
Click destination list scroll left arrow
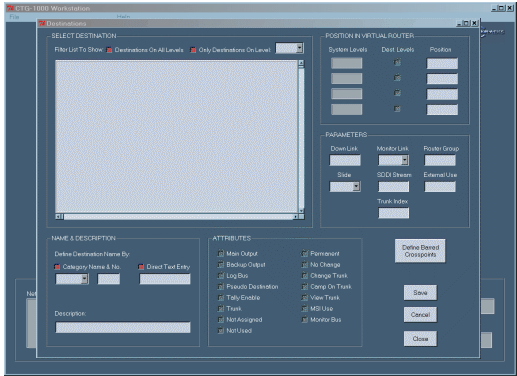58,217
